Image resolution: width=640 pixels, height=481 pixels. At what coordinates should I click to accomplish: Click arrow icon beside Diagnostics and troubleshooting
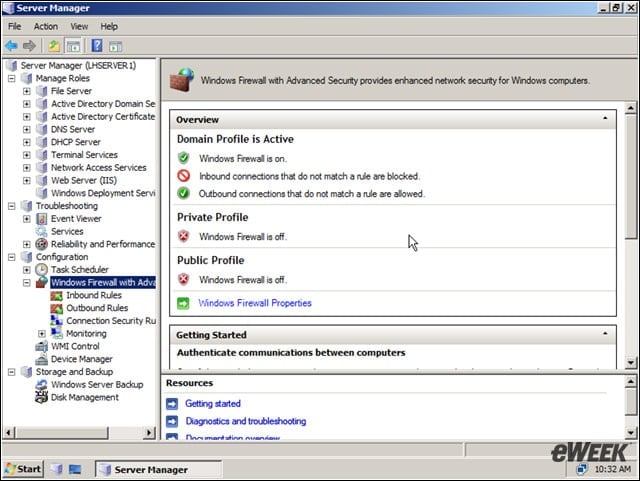(172, 421)
